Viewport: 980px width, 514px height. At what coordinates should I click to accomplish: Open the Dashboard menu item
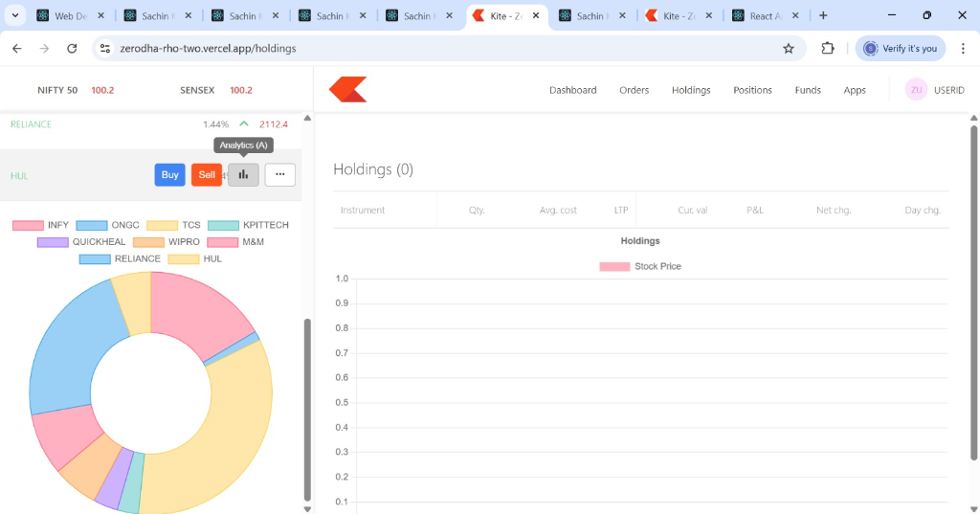572,90
